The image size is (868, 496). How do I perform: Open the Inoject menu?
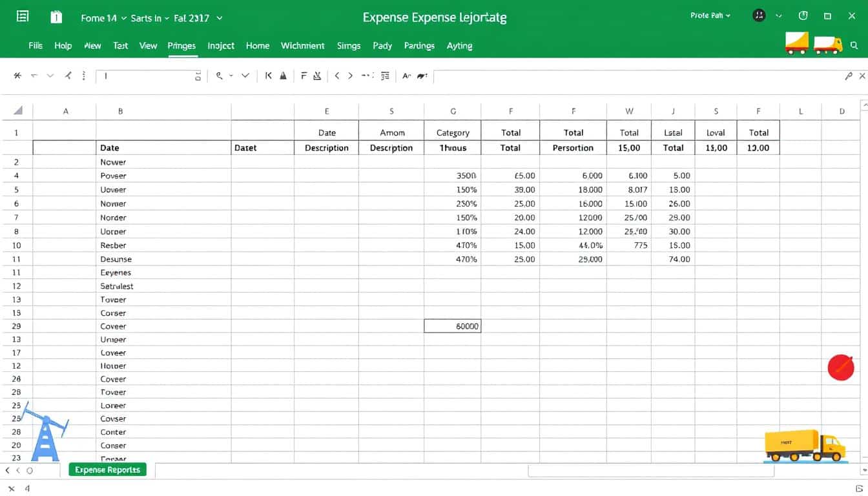(x=221, y=46)
